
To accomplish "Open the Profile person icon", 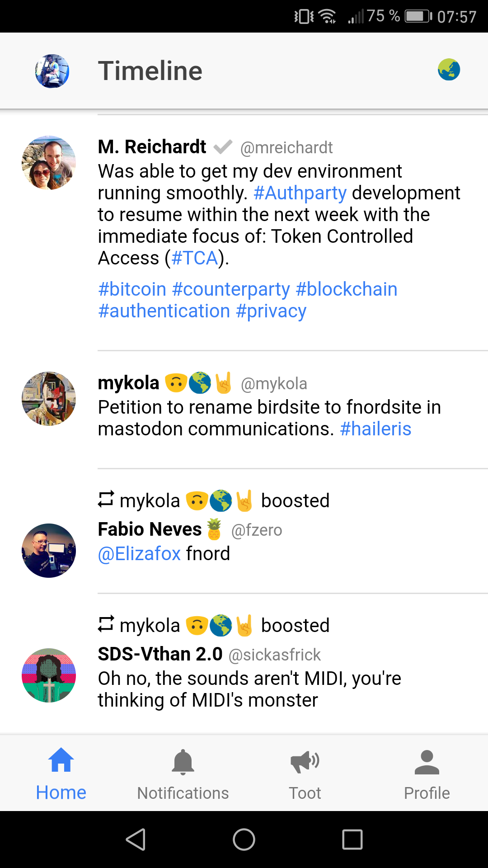I will tap(427, 762).
